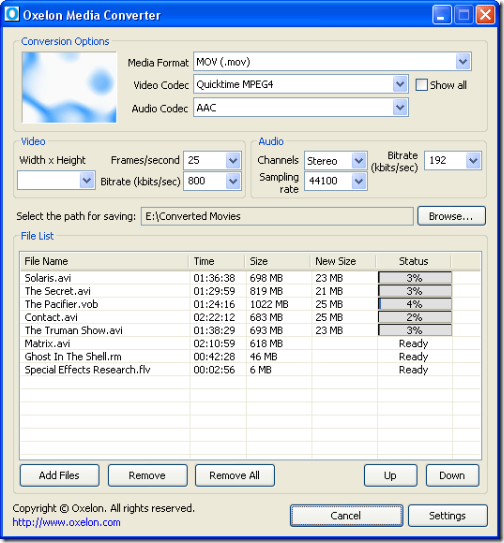
Task: Open the Video Codec dropdown
Action: point(400,84)
